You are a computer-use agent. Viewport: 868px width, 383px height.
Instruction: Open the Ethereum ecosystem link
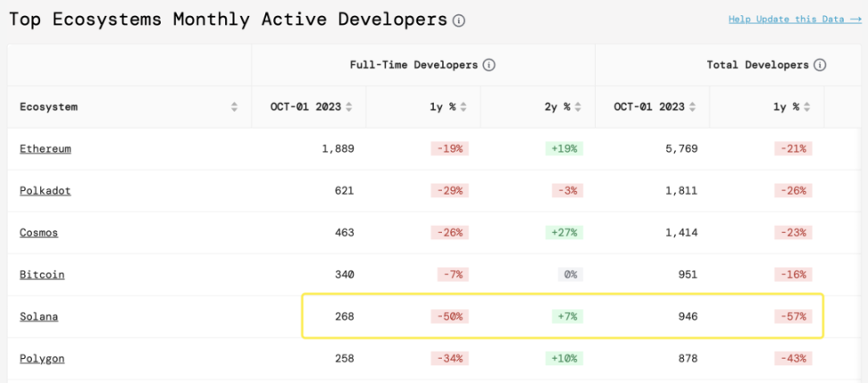coord(46,149)
